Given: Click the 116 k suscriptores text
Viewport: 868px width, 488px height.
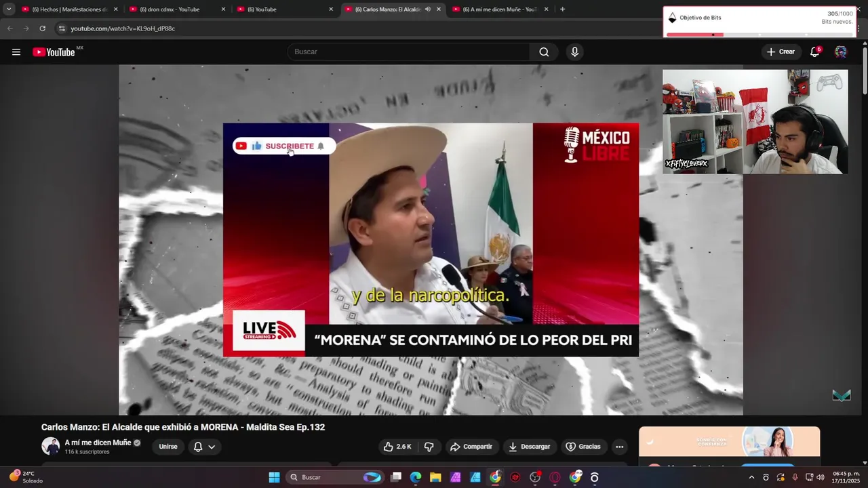Looking at the screenshot, I should (x=87, y=452).
